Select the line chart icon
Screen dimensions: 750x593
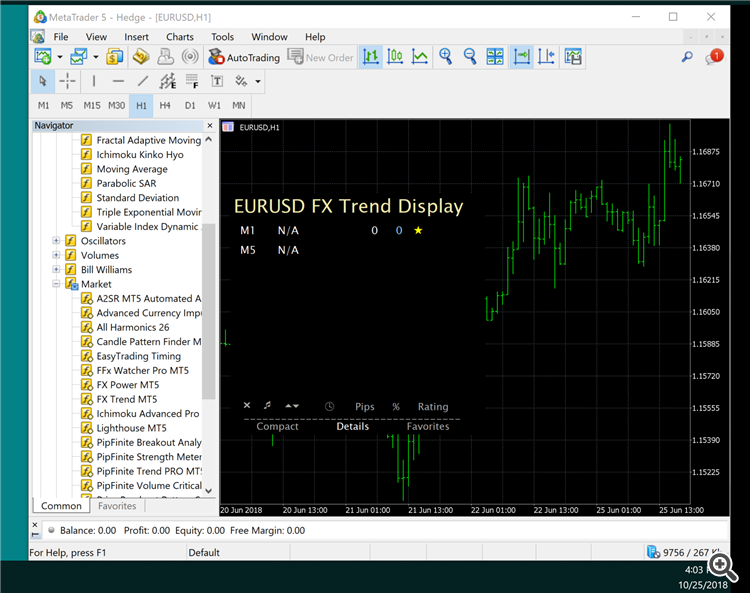420,57
